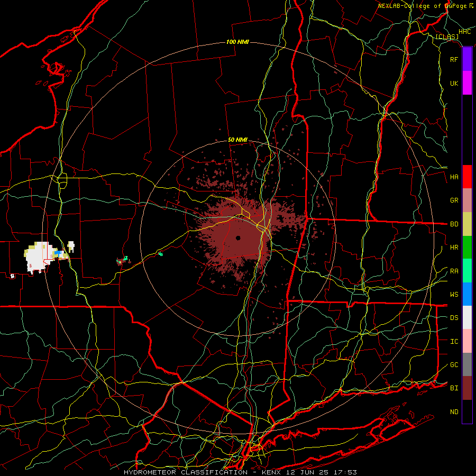Click the Hydrometeor Classification KENX timestamp caption
The image size is (476, 476).
tap(240, 472)
